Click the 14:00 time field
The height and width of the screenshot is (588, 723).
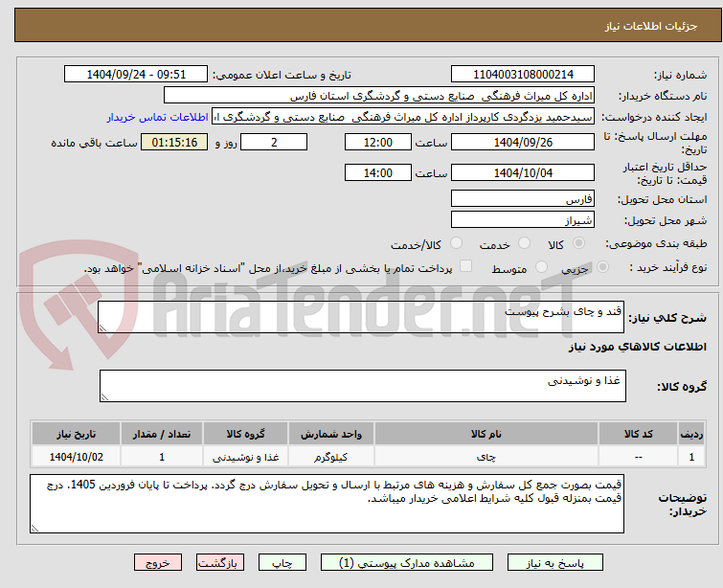[378, 173]
